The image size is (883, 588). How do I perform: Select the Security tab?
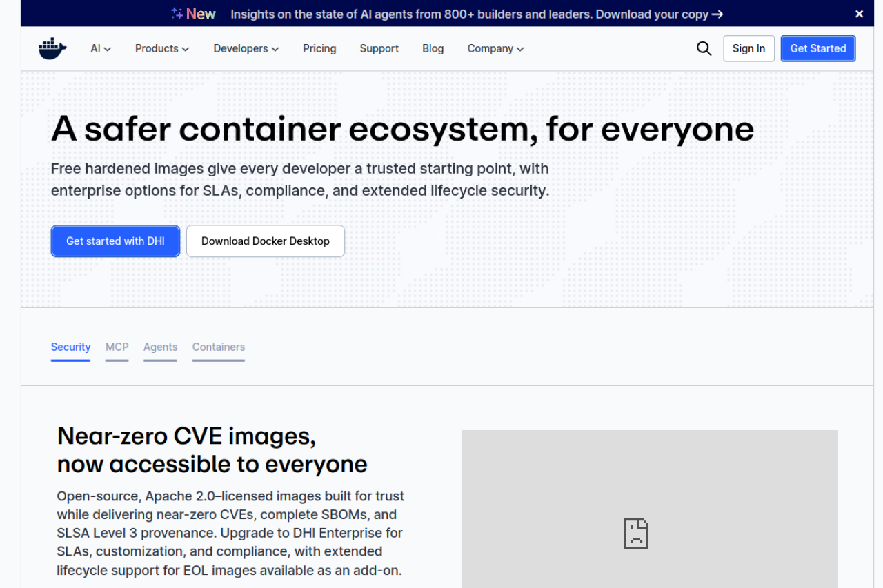[70, 347]
